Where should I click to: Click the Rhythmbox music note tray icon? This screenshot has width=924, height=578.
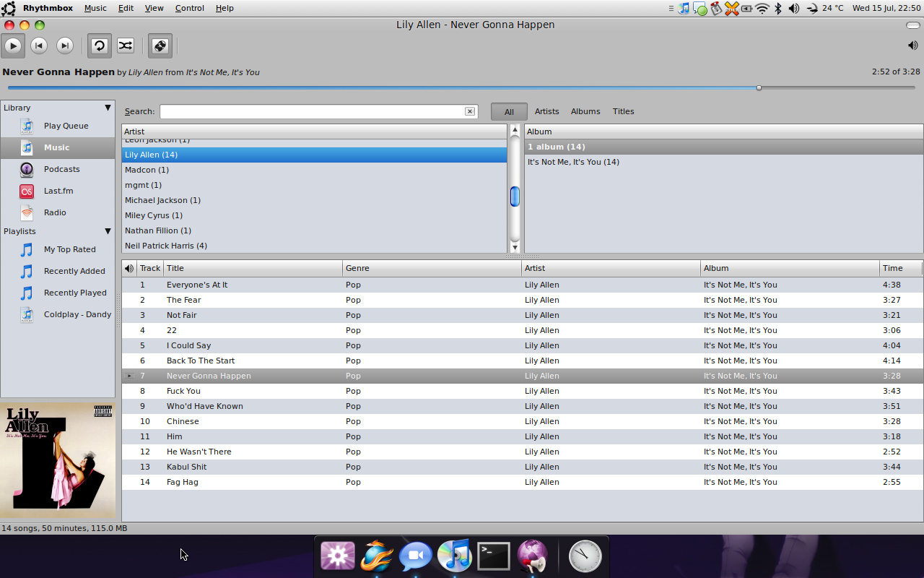pyautogui.click(x=684, y=8)
